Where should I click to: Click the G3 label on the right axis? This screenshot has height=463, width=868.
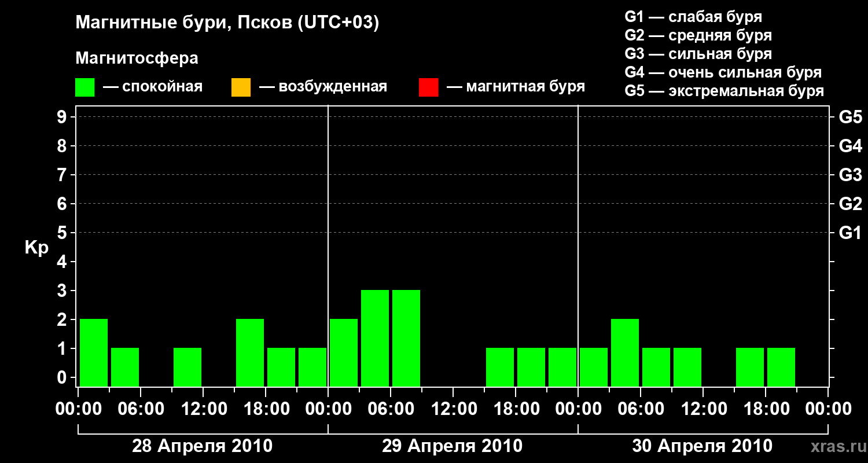[x=850, y=175]
